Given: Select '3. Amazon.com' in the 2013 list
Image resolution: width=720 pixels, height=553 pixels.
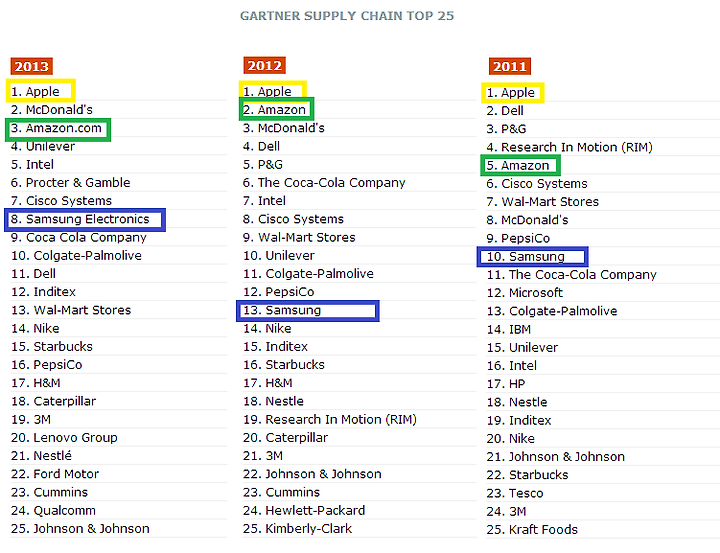Looking at the screenshot, I should click(56, 128).
